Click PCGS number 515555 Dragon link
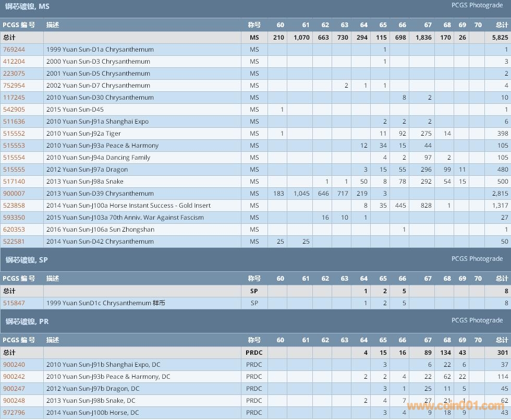 [14, 170]
